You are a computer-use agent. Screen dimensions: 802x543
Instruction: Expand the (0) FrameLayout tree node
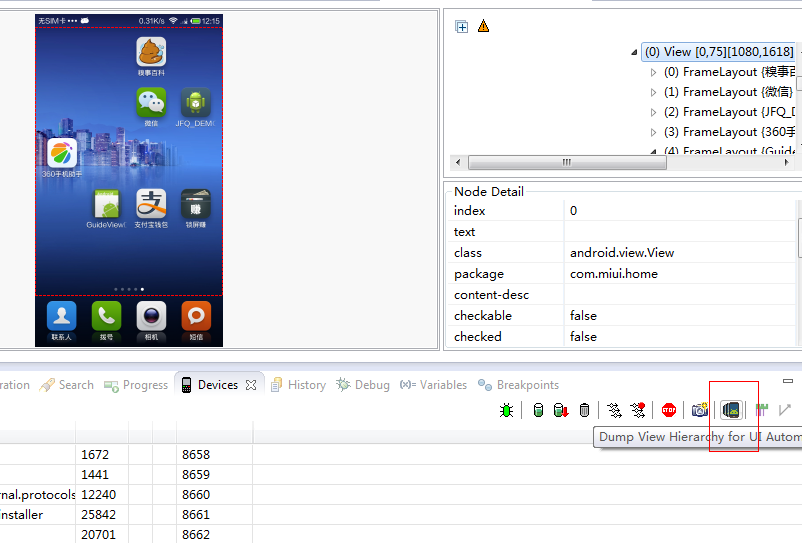[653, 73]
